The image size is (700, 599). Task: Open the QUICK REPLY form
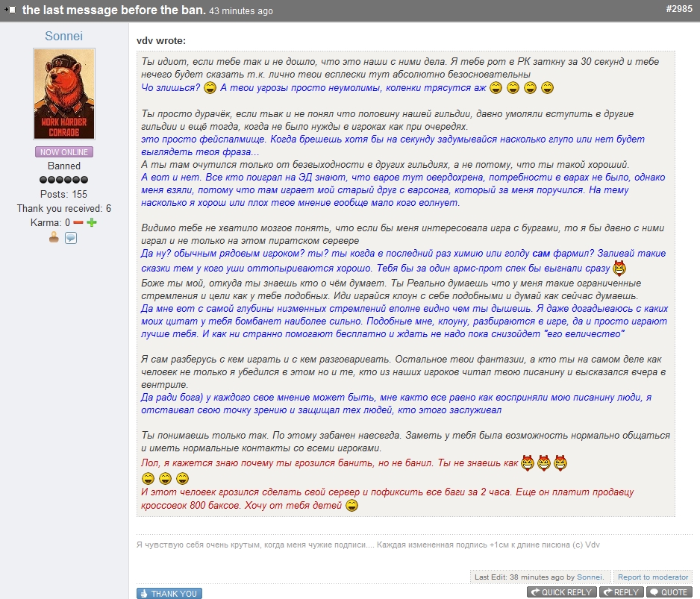click(x=561, y=592)
